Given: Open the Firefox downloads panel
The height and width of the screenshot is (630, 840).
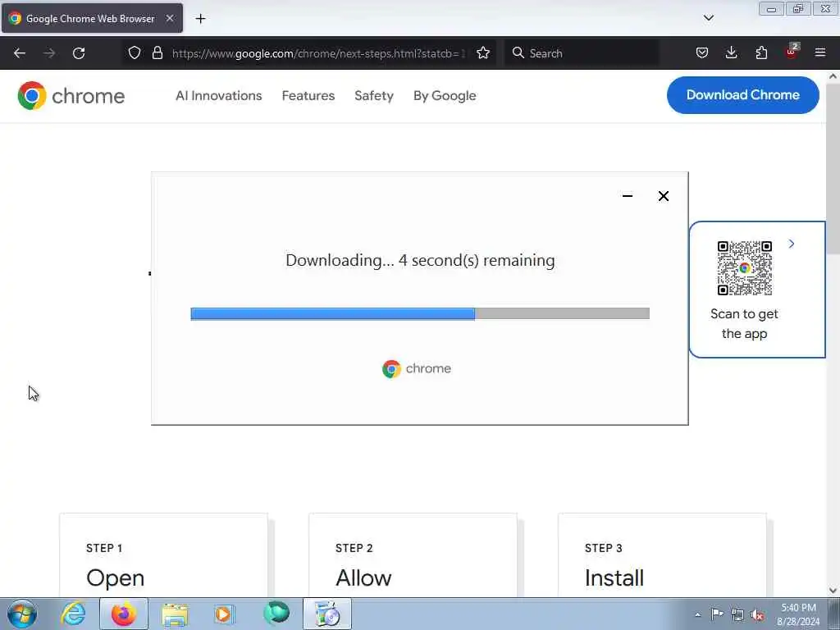Looking at the screenshot, I should 731,53.
